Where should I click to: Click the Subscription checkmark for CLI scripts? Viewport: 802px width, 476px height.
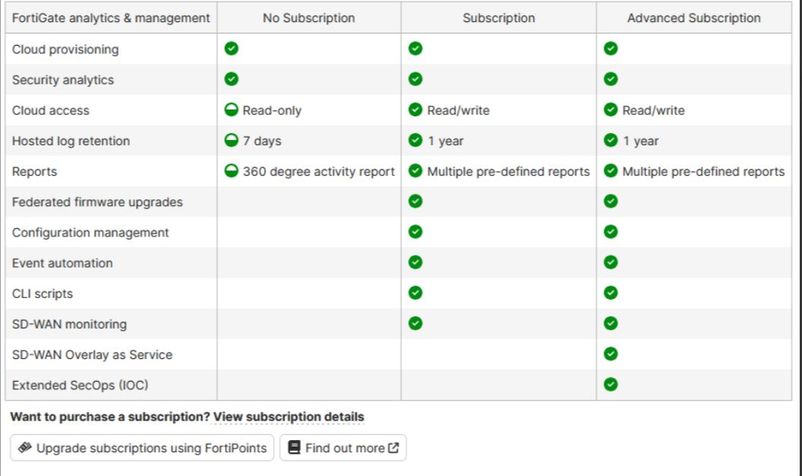pos(415,293)
